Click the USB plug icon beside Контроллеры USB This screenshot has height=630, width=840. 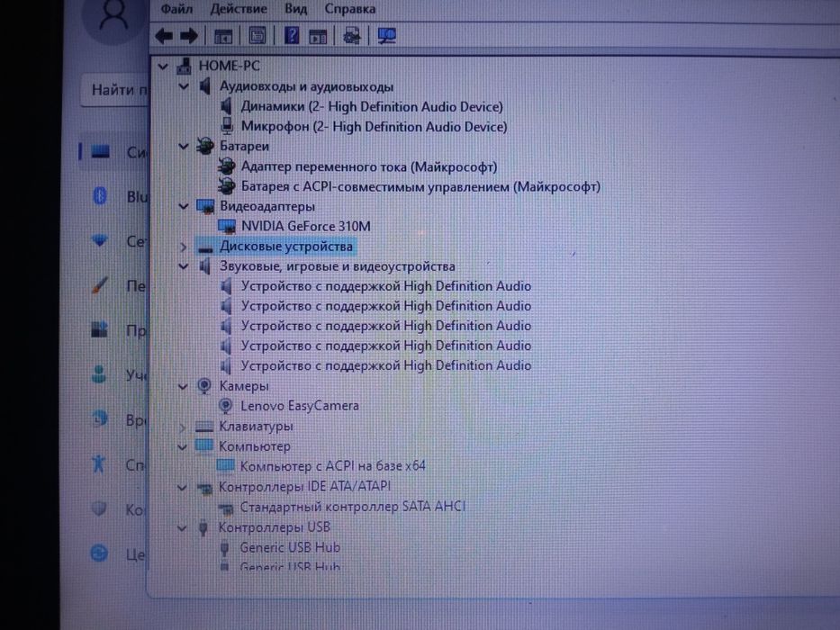click(203, 527)
